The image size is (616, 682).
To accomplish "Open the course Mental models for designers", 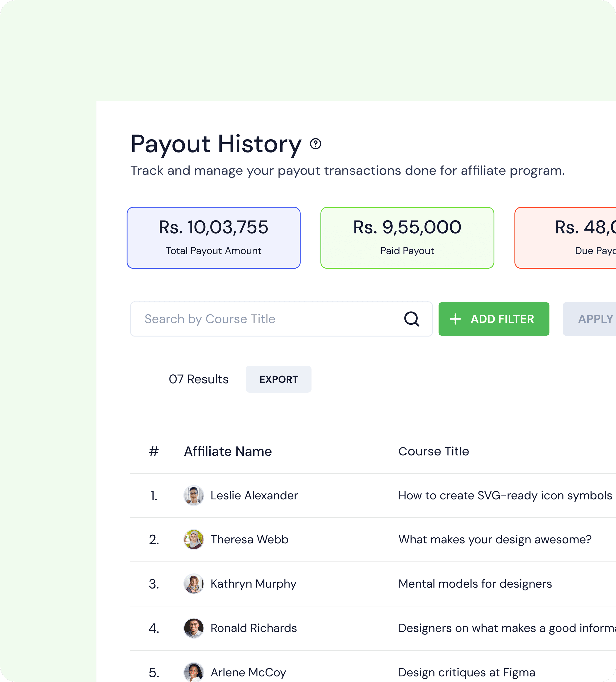I will (475, 584).
